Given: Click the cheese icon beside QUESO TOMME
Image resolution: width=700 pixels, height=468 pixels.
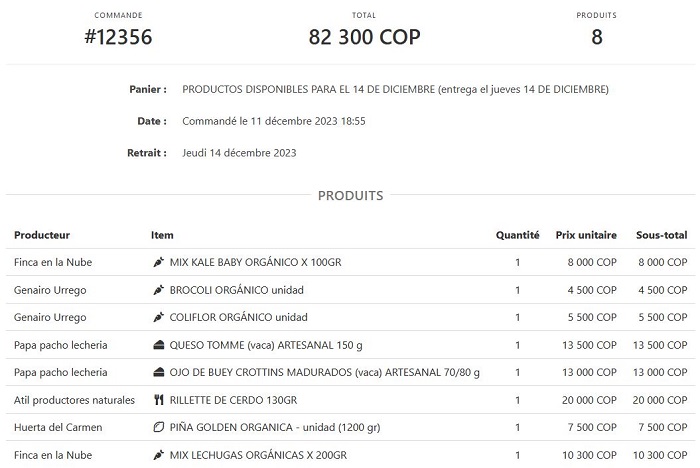Looking at the screenshot, I should click(158, 345).
